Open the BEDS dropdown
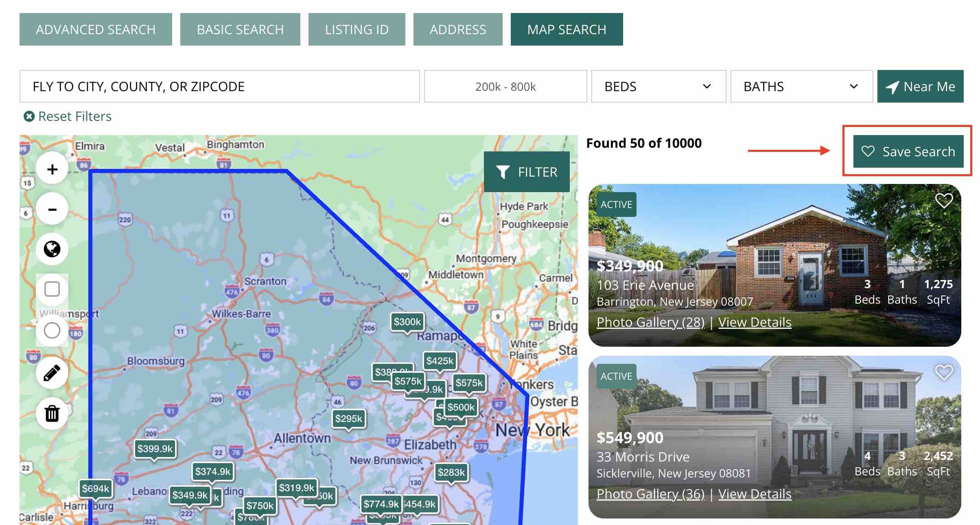980x525 pixels. [x=658, y=86]
